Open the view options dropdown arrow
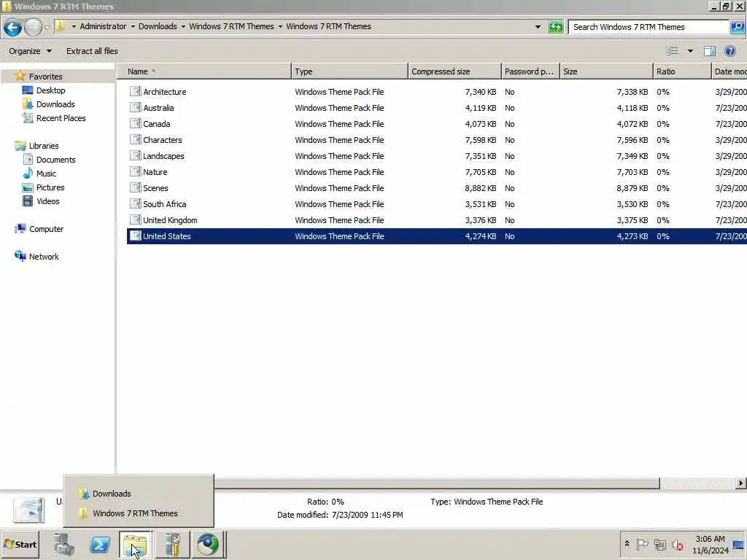This screenshot has width=747, height=560. pyautogui.click(x=690, y=51)
